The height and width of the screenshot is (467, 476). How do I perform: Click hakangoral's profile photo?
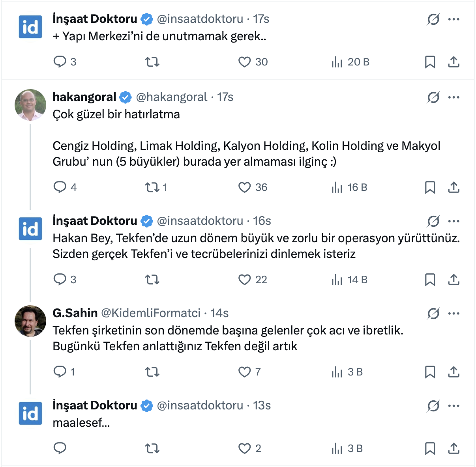point(30,105)
